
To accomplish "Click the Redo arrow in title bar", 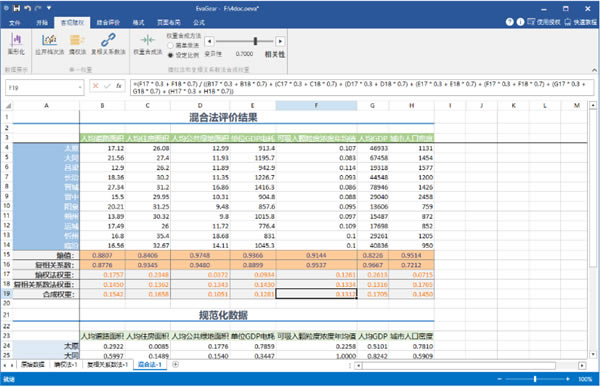I will coord(38,8).
